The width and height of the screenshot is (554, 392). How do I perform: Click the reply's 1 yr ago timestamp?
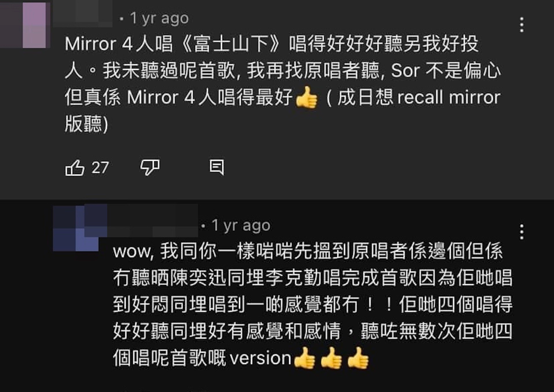[x=241, y=225]
